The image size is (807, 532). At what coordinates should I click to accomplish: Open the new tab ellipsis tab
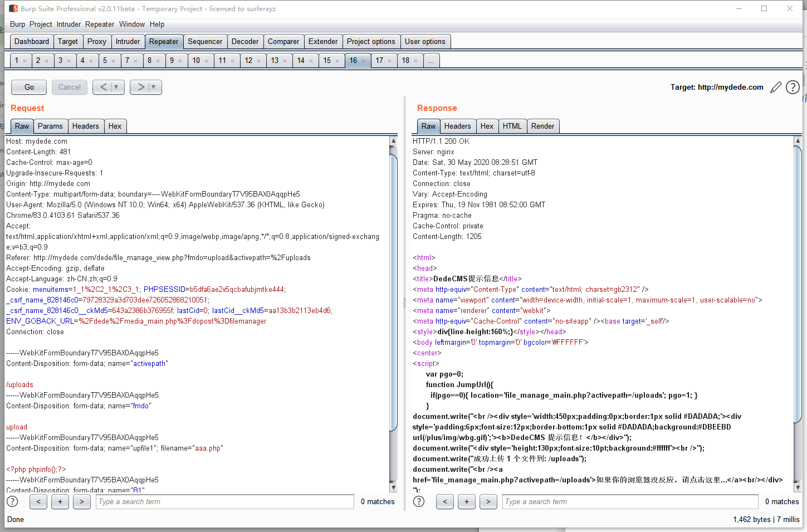[431, 61]
